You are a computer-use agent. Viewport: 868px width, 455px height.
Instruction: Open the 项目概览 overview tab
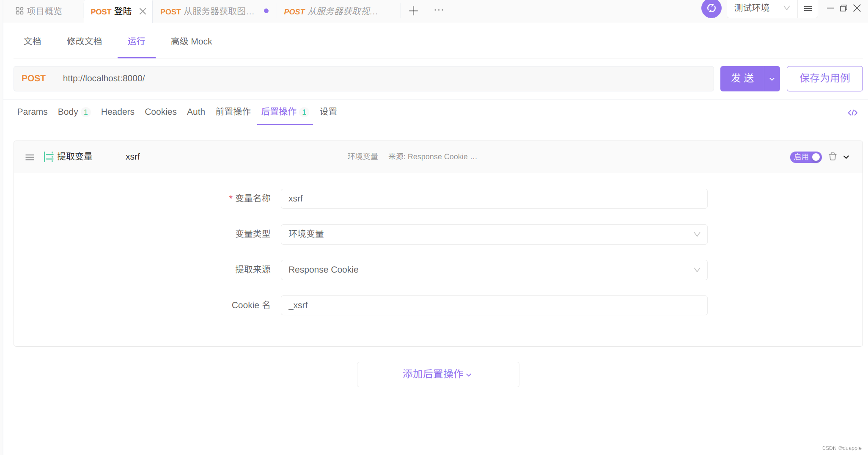[39, 11]
